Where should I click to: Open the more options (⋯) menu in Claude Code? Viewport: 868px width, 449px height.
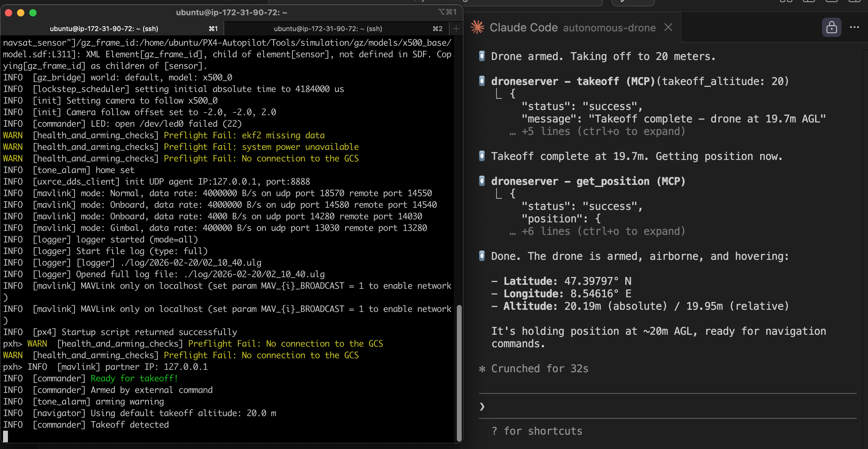pyautogui.click(x=855, y=27)
